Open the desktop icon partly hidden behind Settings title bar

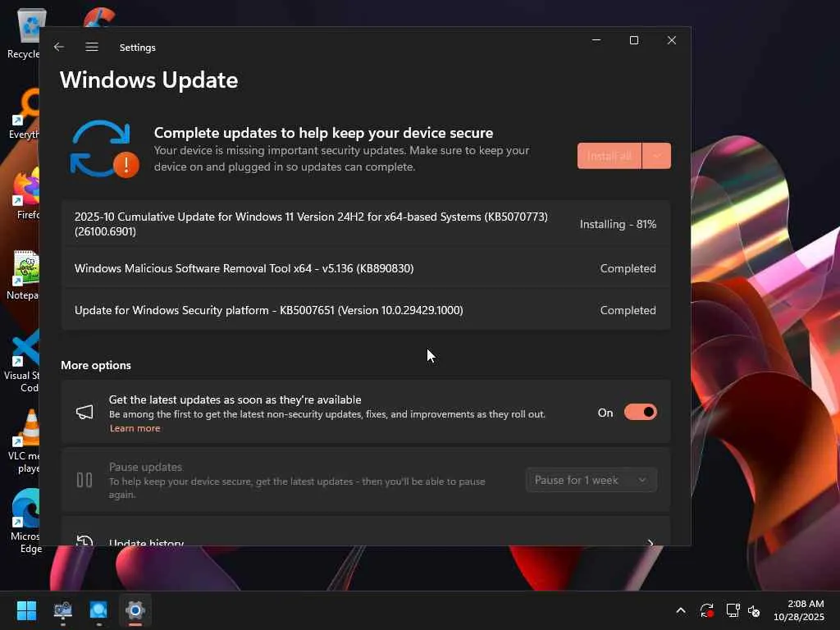[99, 17]
